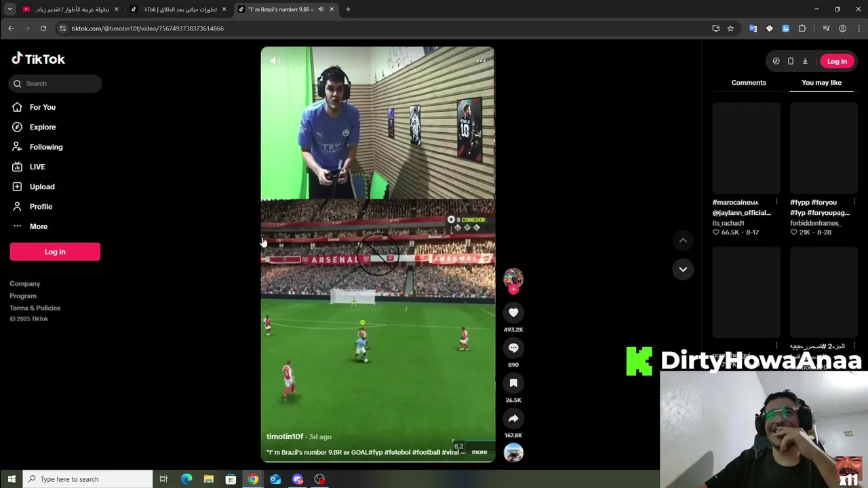The height and width of the screenshot is (488, 868).
Task: Open the Google Translate extension icon
Action: [x=753, y=28]
